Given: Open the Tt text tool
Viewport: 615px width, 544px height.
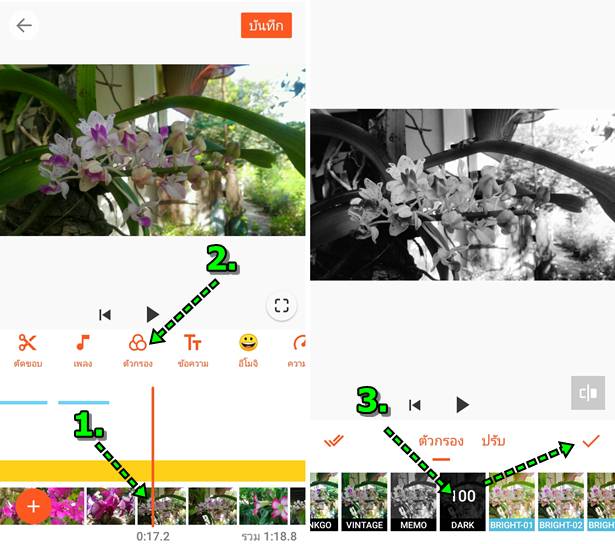Looking at the screenshot, I should pyautogui.click(x=193, y=350).
